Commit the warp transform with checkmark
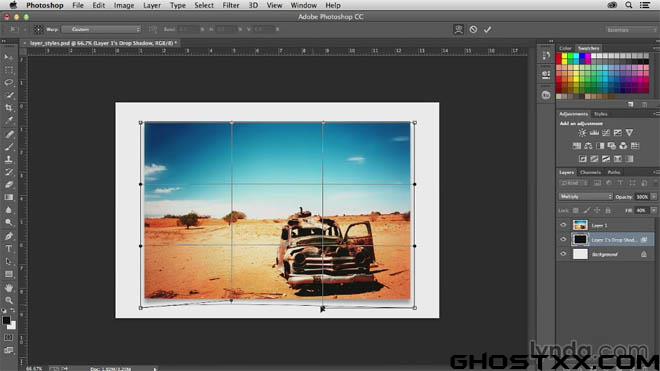The image size is (660, 371). point(487,29)
